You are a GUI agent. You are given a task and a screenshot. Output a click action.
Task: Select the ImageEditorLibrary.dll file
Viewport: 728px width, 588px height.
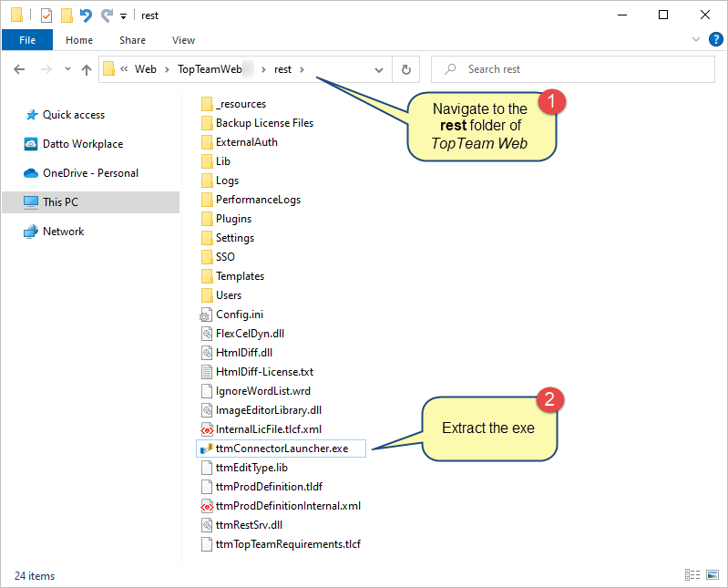pyautogui.click(x=261, y=410)
